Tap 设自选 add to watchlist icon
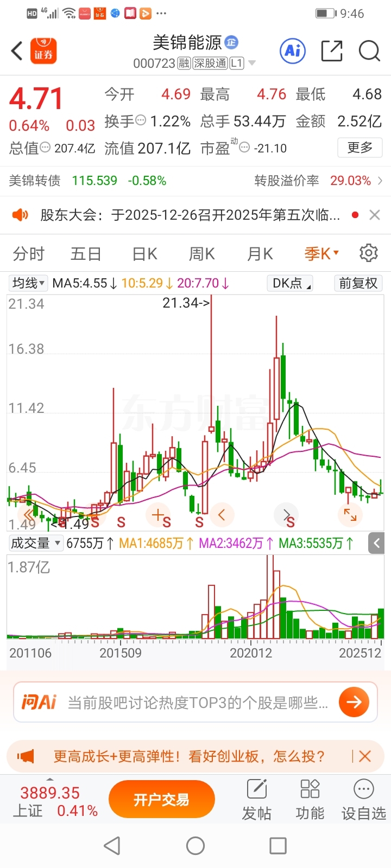Screen dimensions: 391x868 click(364, 800)
